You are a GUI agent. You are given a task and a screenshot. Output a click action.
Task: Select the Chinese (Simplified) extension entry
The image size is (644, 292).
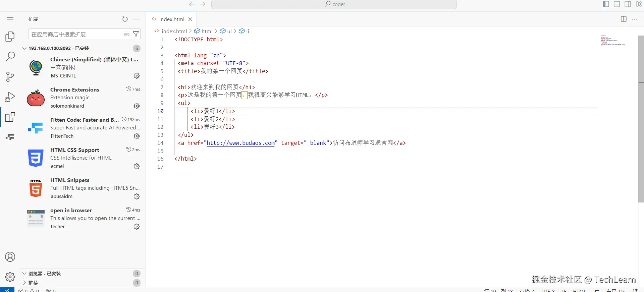tap(83, 67)
